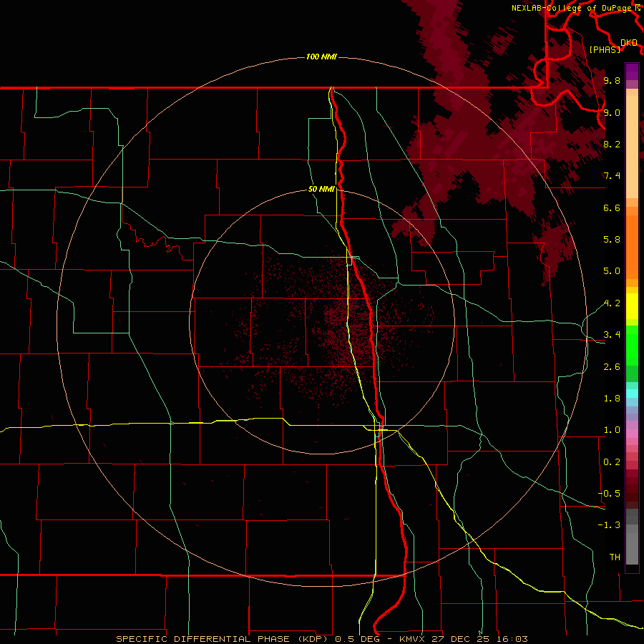
Task: Click the 9.8 value on color scale
Action: coord(612,81)
